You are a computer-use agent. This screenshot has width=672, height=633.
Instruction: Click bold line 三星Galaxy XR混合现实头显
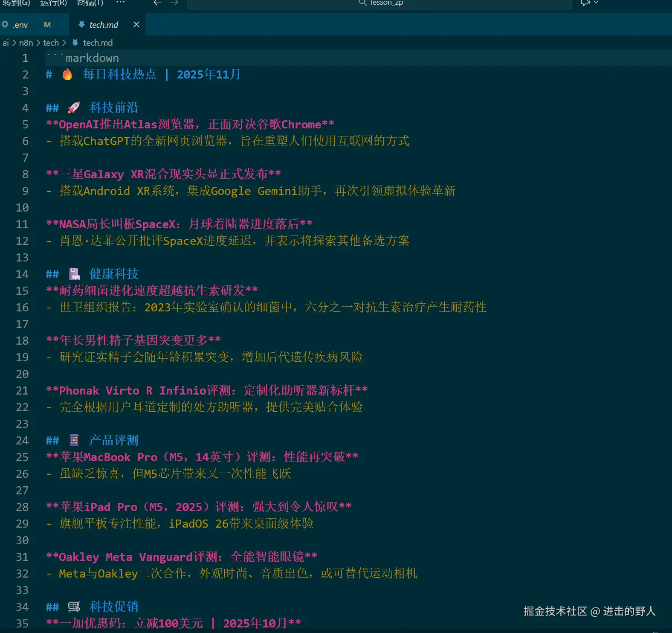click(x=164, y=174)
